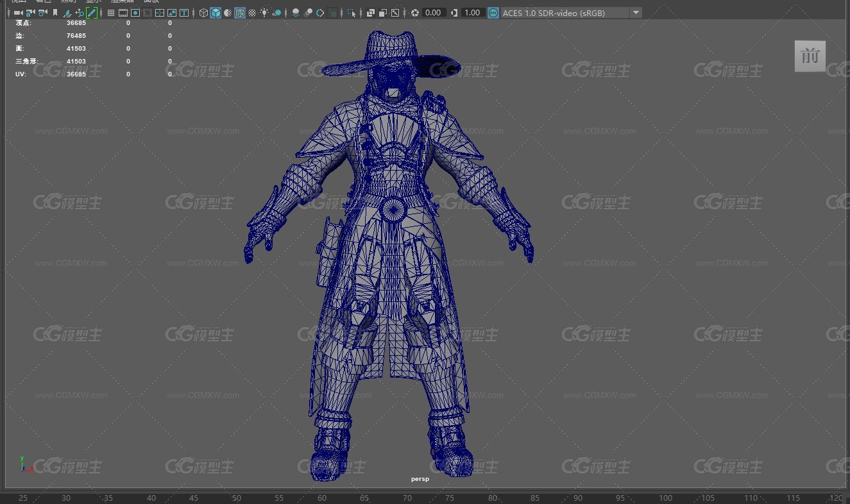Click Screen Space Ambient Occlusion icon
This screenshot has width=850, height=504.
pos(296,13)
